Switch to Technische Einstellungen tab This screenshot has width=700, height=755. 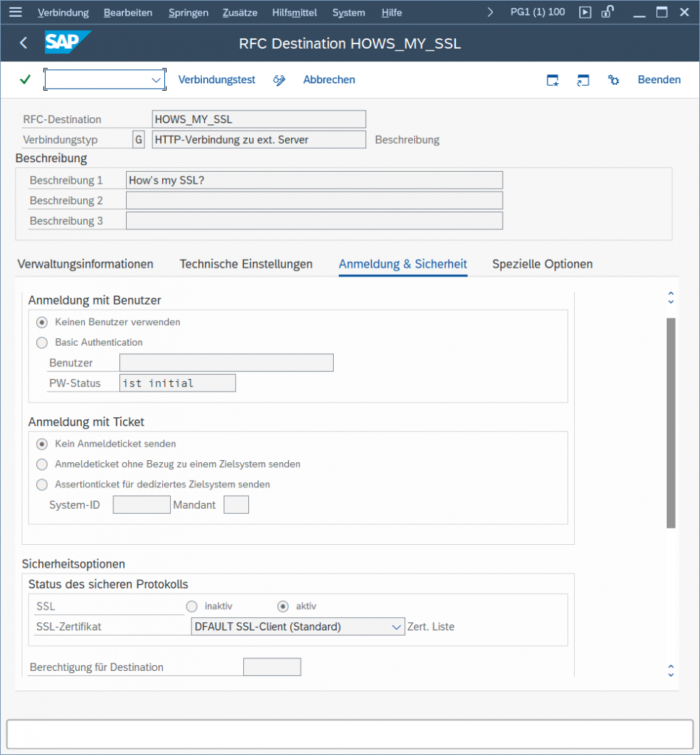246,264
